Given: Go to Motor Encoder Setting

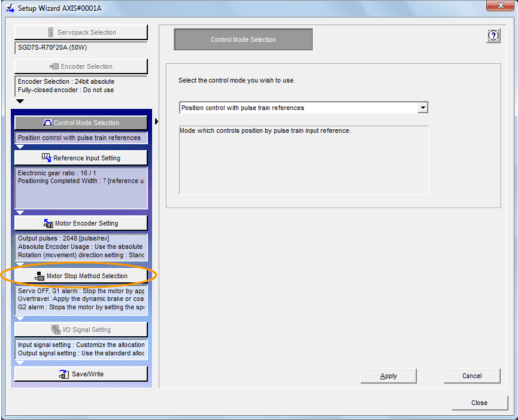Looking at the screenshot, I should 81,223.
